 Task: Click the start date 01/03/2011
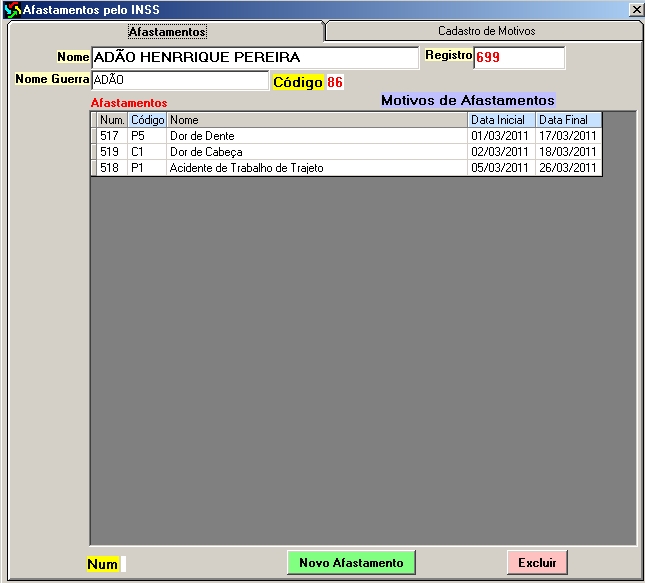tap(501, 136)
